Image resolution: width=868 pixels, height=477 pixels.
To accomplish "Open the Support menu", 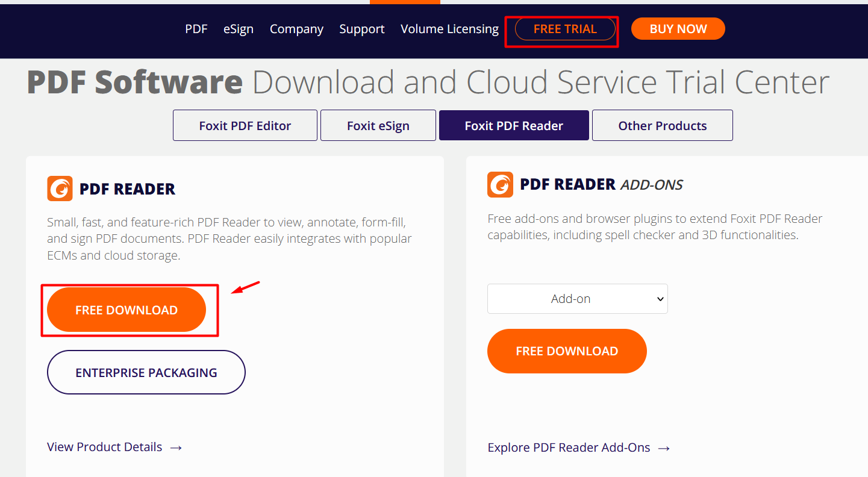I will (362, 29).
